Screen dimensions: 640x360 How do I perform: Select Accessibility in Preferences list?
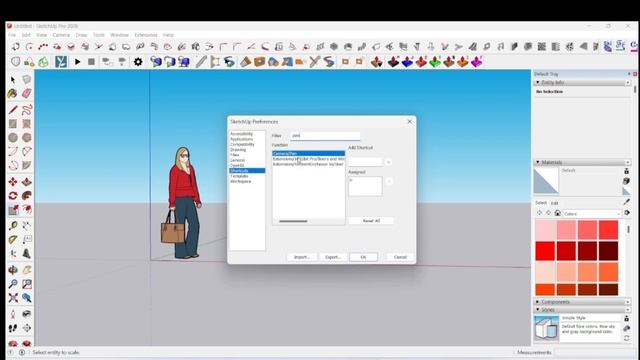coord(242,134)
